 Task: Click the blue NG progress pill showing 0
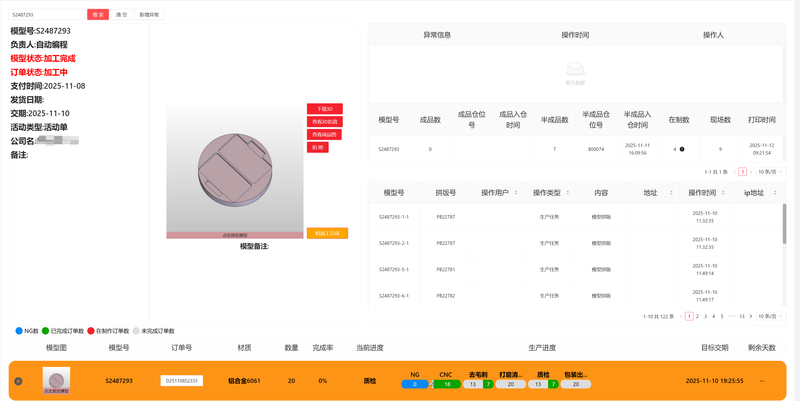coord(415,384)
